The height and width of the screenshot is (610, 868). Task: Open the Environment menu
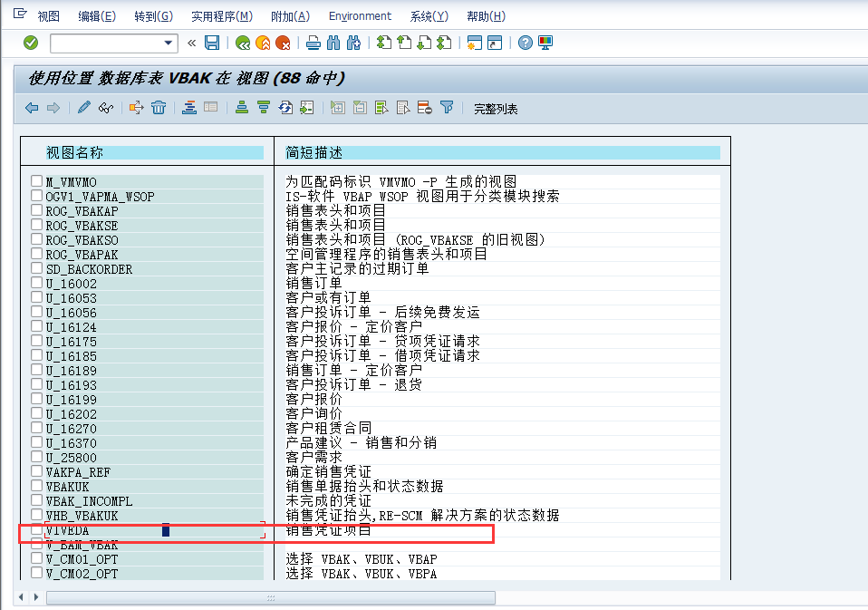pos(360,15)
